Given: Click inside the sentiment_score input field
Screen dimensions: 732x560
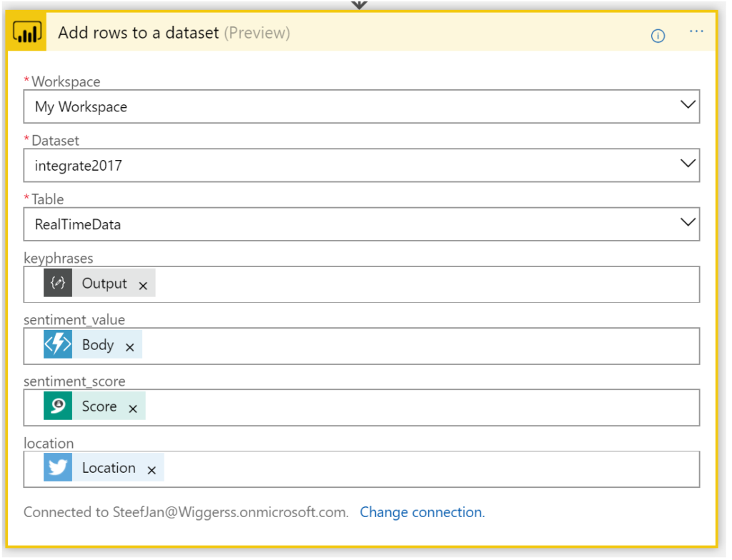Looking at the screenshot, I should (361, 408).
